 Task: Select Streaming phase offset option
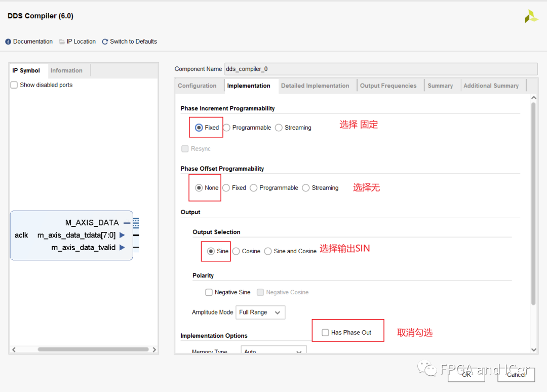pos(306,188)
